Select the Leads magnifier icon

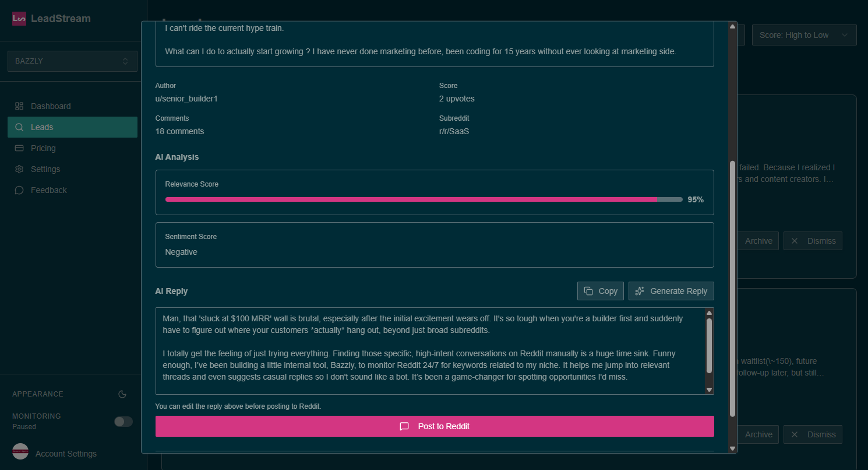(19, 127)
